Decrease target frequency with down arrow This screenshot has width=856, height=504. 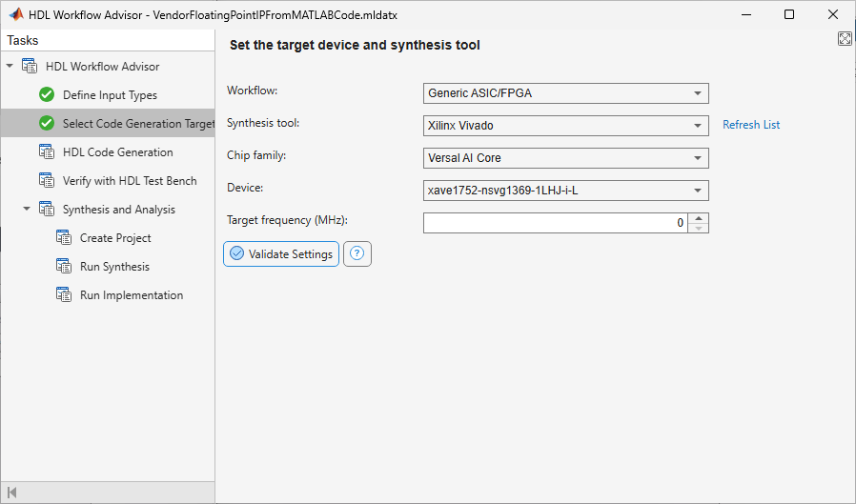pyautogui.click(x=698, y=228)
